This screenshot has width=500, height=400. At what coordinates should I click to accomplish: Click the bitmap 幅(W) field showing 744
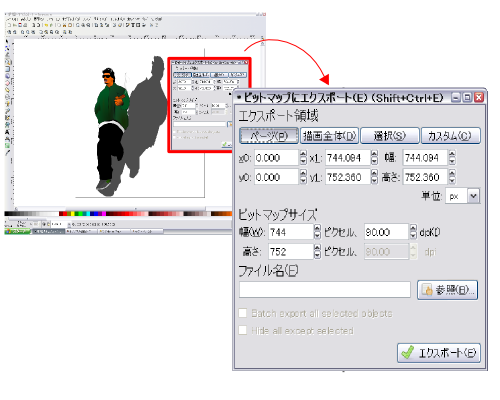[291, 232]
